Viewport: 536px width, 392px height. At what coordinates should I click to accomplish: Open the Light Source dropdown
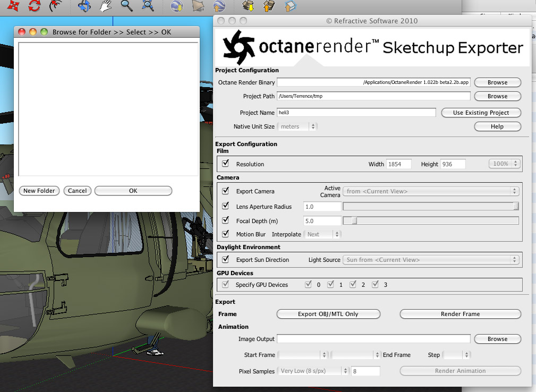pos(431,260)
